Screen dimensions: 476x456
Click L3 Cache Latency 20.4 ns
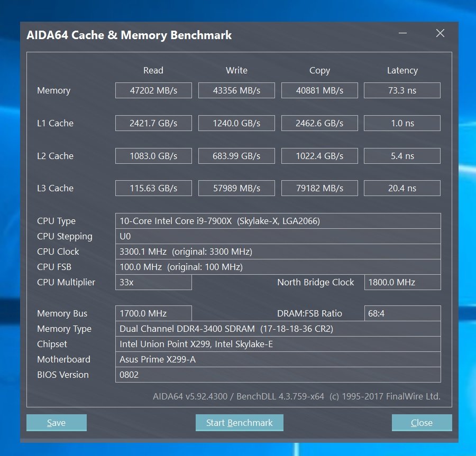402,188
